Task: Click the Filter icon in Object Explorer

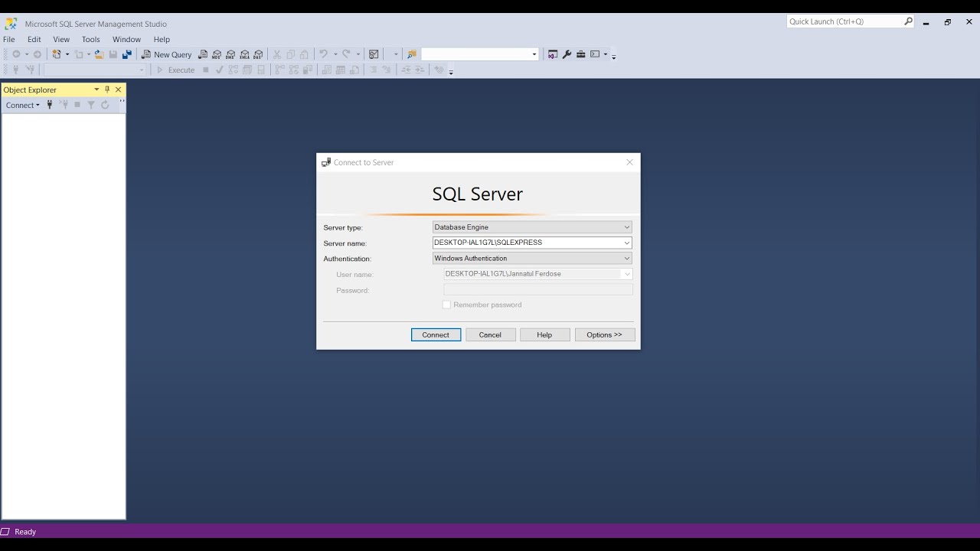Action: click(91, 105)
